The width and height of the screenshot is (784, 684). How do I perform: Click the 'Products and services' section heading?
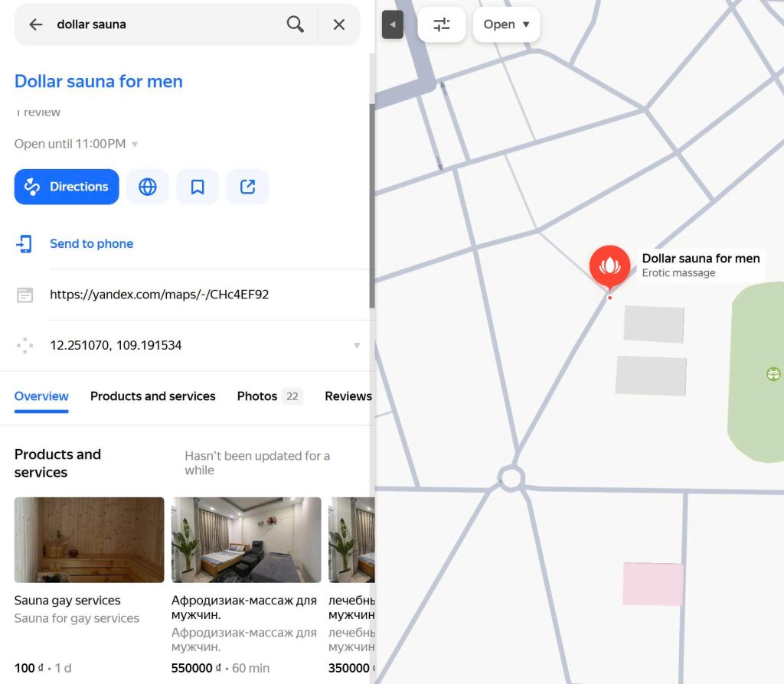coord(57,463)
